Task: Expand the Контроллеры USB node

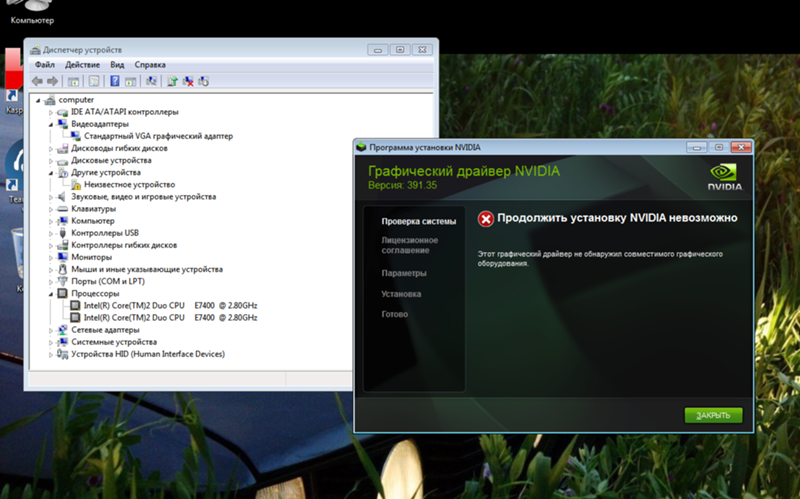Action: pos(52,233)
